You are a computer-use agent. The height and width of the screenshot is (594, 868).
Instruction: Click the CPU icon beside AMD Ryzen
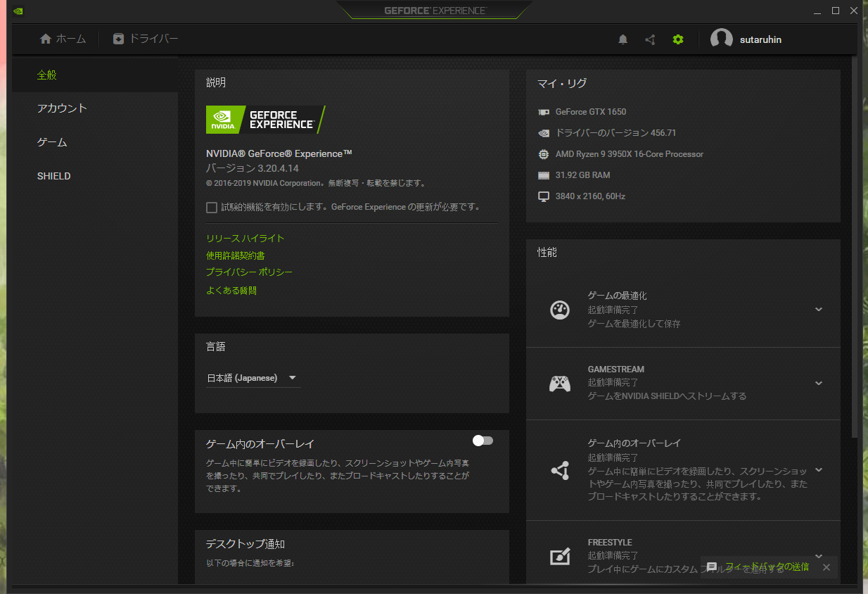(543, 154)
